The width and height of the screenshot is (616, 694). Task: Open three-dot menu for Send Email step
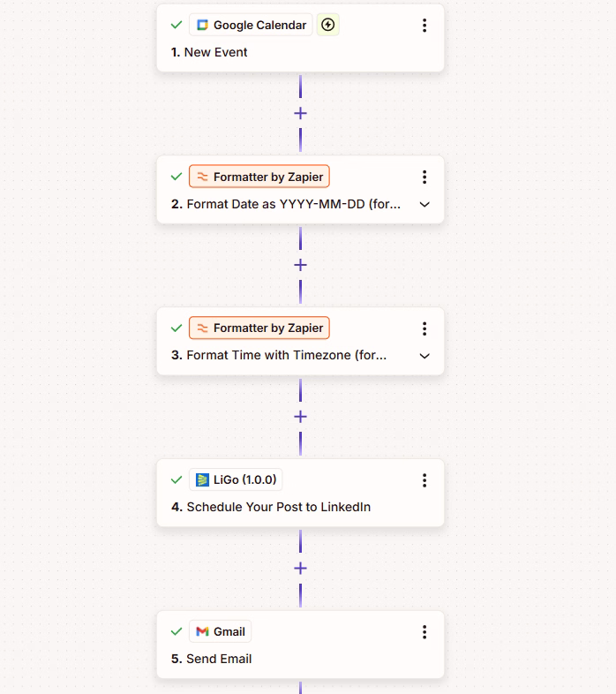pyautogui.click(x=424, y=631)
